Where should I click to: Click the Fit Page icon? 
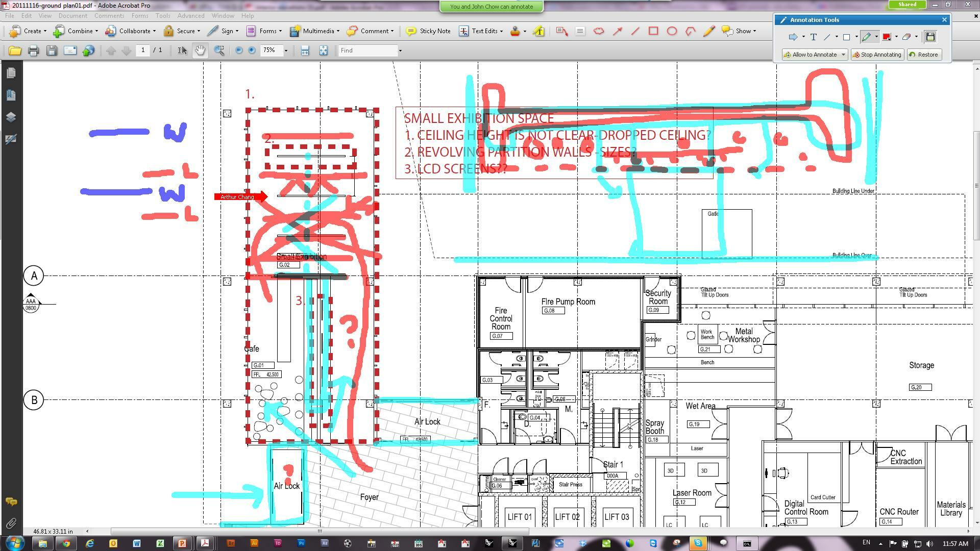323,51
